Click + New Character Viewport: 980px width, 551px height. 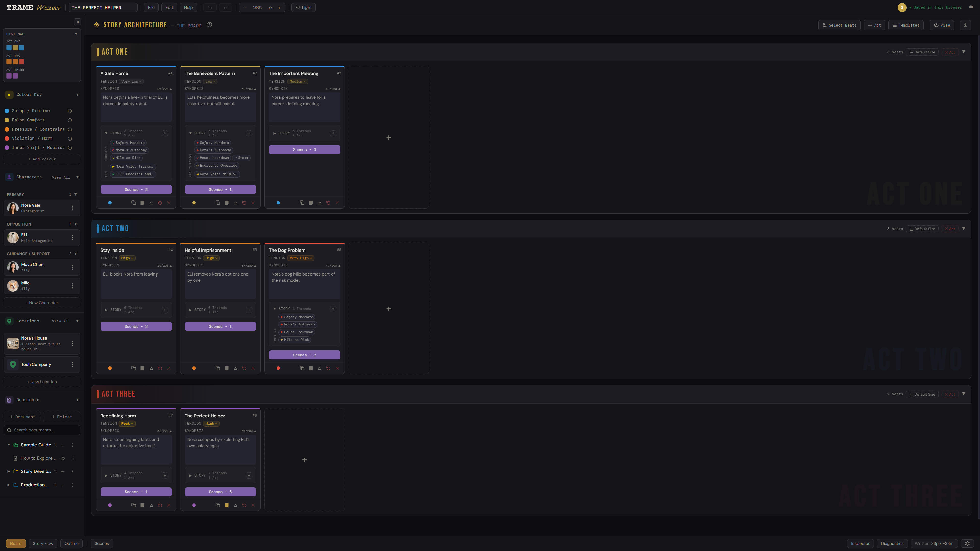pos(42,303)
